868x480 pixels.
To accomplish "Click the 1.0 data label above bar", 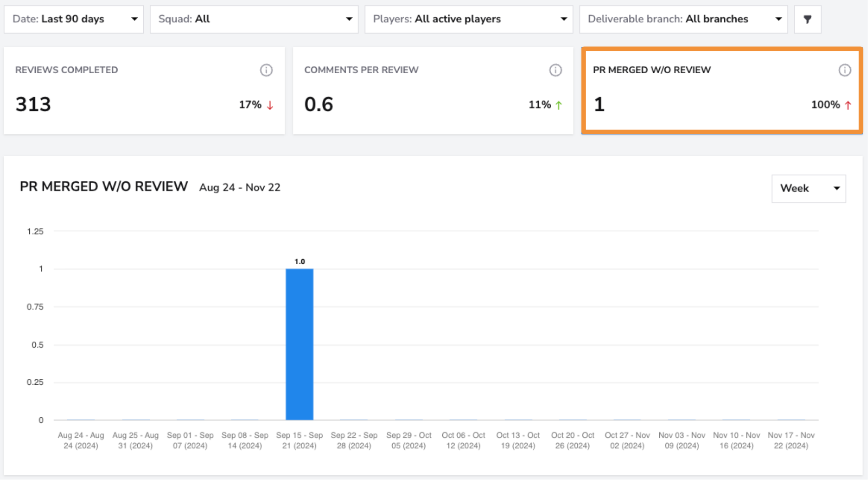I will (x=299, y=262).
